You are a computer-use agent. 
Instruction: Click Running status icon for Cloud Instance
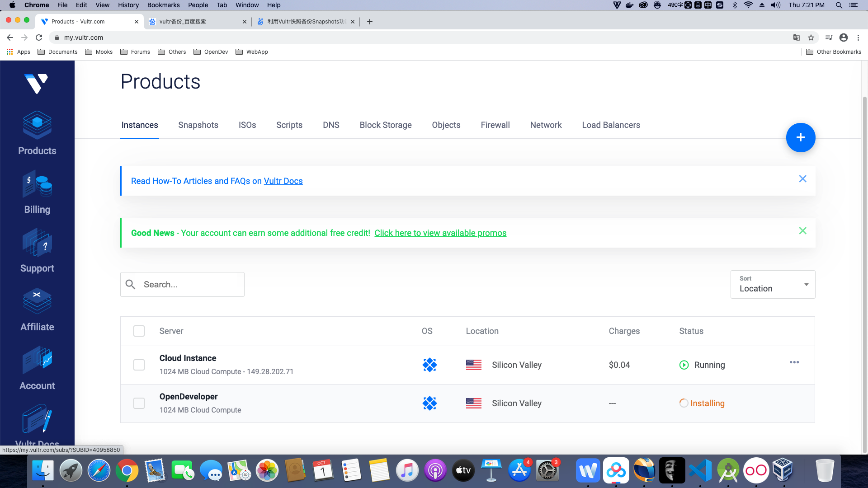684,365
